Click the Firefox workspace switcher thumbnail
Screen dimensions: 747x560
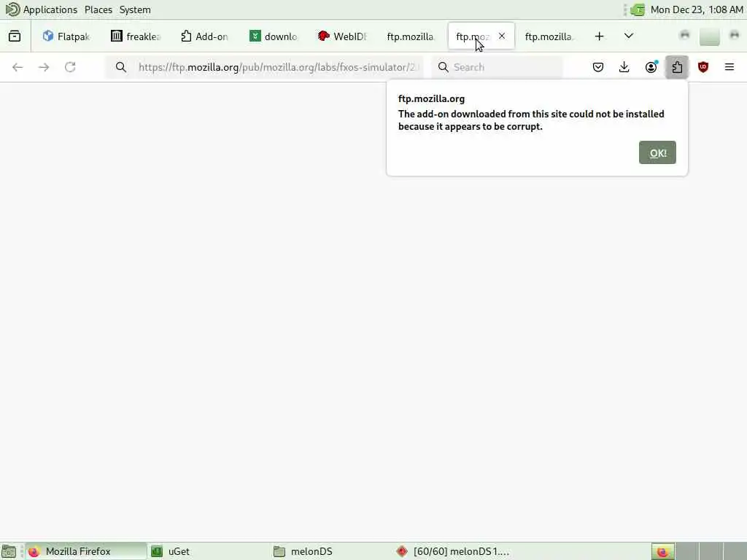[662, 551]
